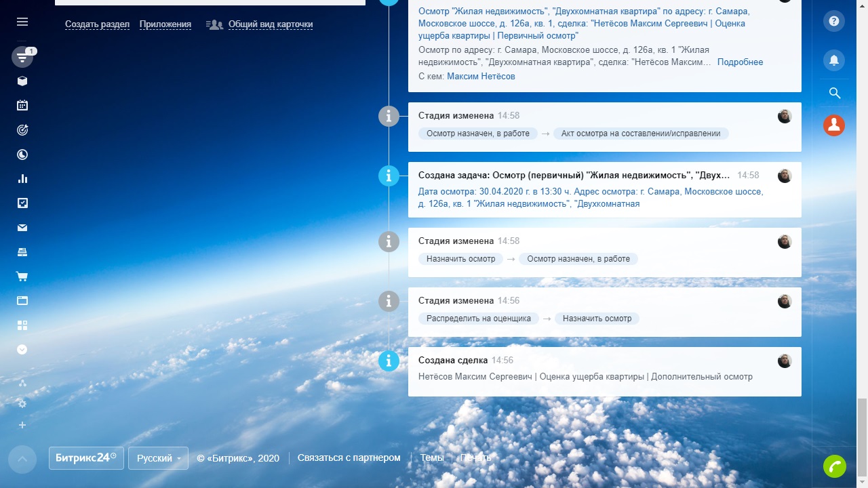Click the round scroll-to-top arrow button
Viewport: 868px width, 488px height.
22,459
